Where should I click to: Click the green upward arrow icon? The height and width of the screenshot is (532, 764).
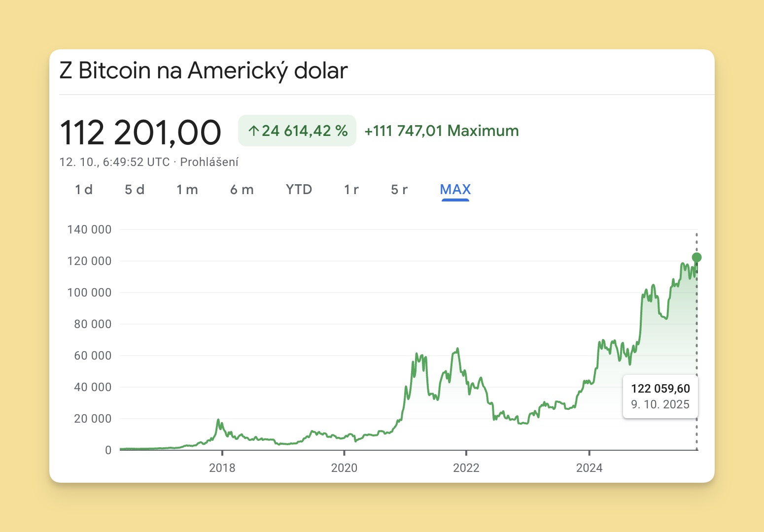coord(254,131)
